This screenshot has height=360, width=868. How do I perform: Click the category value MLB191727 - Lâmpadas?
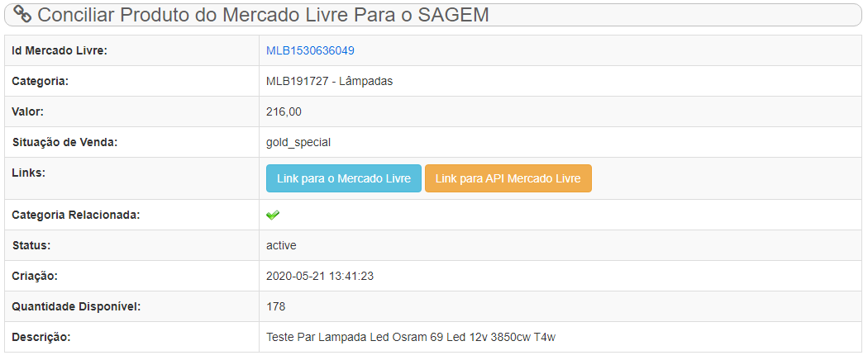[329, 81]
